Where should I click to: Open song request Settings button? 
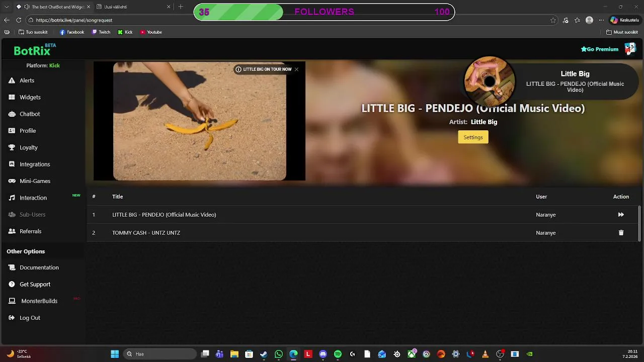tap(473, 137)
